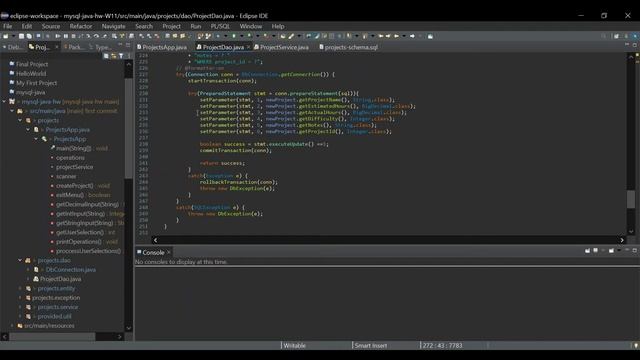The width and height of the screenshot is (640, 360).
Task: Click the Back navigation arrow toolbar icon
Action: [396, 36]
